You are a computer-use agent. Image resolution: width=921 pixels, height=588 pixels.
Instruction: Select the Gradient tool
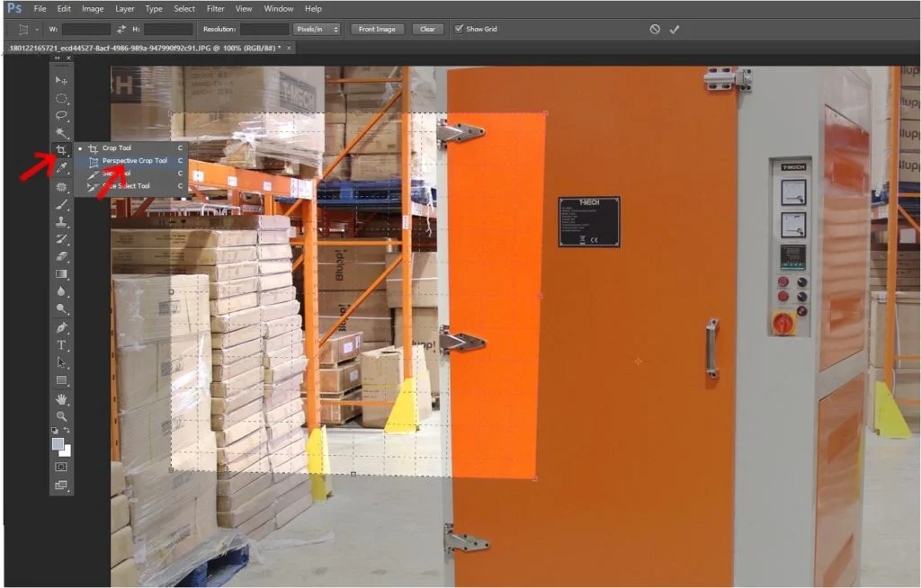(61, 273)
